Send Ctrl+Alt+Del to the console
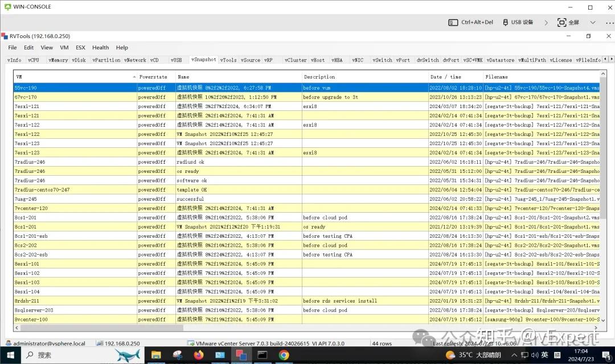615x364 pixels. pyautogui.click(x=471, y=22)
